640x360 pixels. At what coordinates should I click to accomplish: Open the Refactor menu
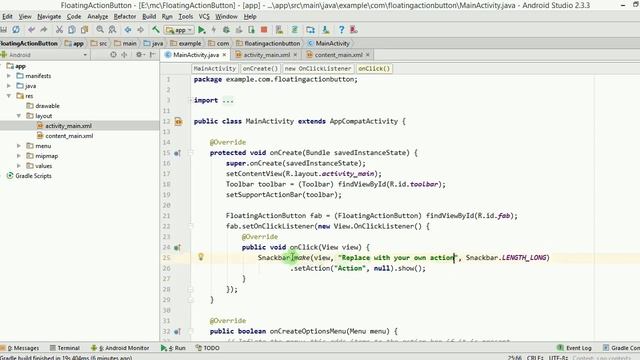point(124,17)
